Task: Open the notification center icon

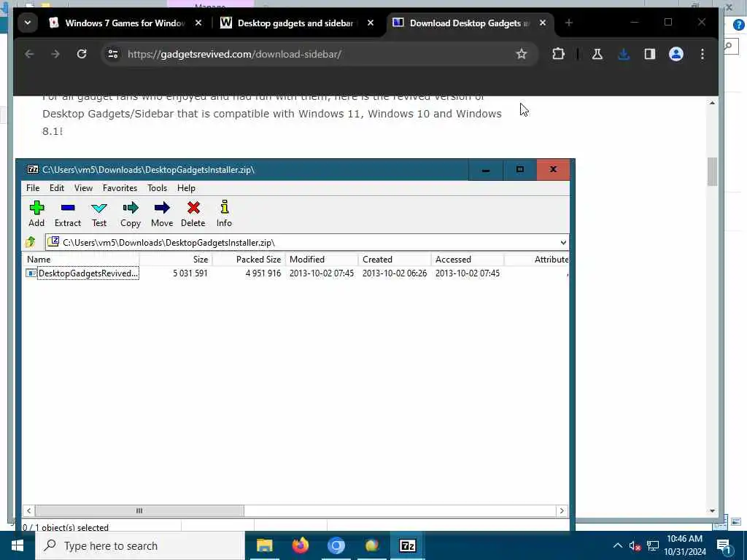Action: click(x=724, y=545)
